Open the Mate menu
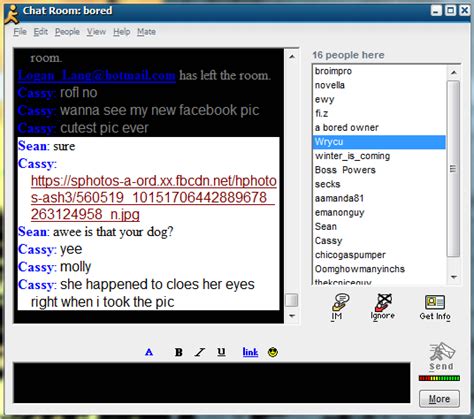The height and width of the screenshot is (419, 474). (147, 32)
